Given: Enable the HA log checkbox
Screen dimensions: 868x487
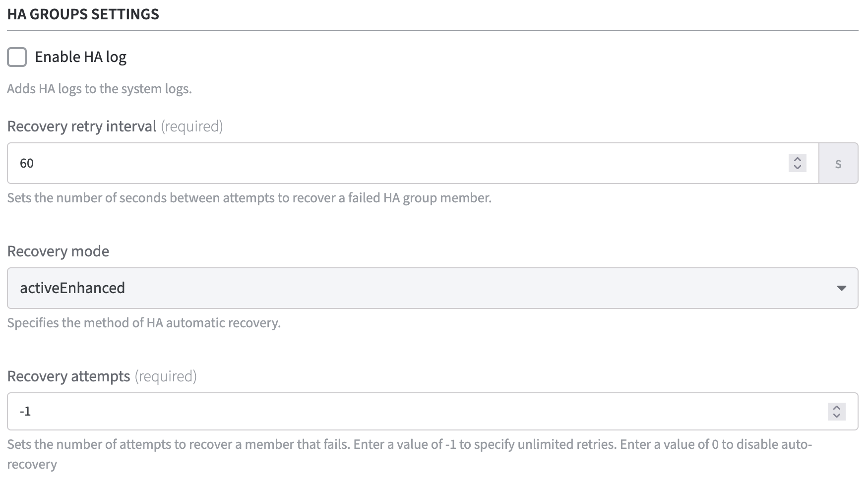Looking at the screenshot, I should tap(17, 57).
